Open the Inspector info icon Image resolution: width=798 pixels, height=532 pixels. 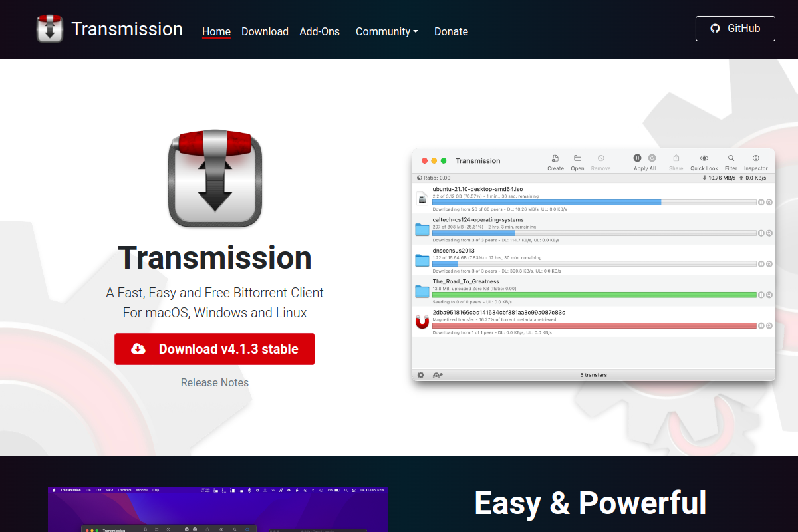point(755,158)
